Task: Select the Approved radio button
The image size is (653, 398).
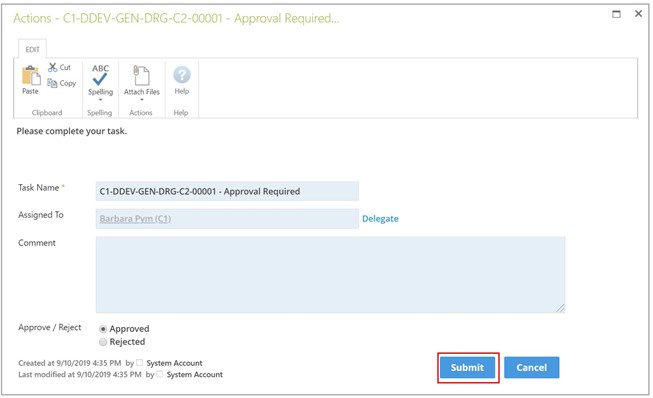Action: pos(103,329)
